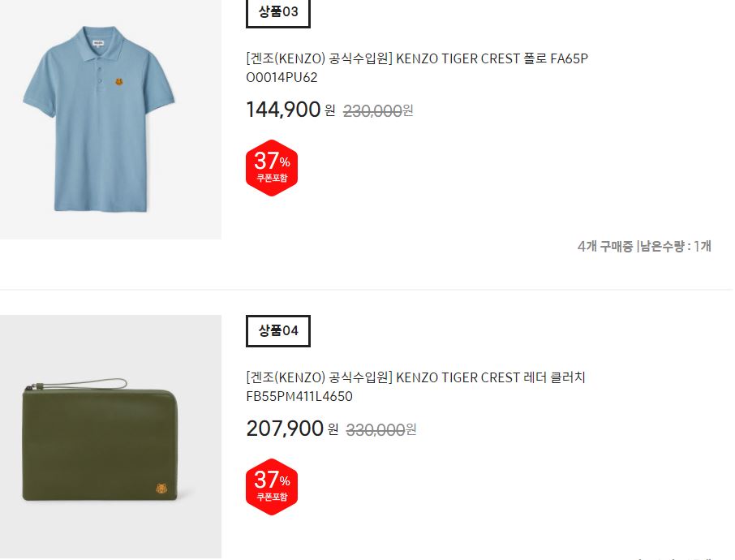Click the crossed-out 230,000원 original price
This screenshot has width=735, height=560.
(378, 111)
